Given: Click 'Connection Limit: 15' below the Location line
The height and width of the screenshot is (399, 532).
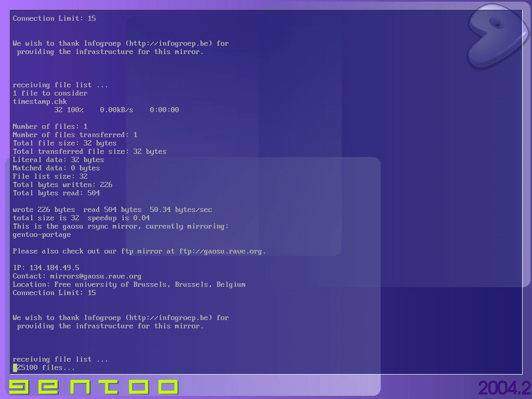Looking at the screenshot, I should pos(54,293).
